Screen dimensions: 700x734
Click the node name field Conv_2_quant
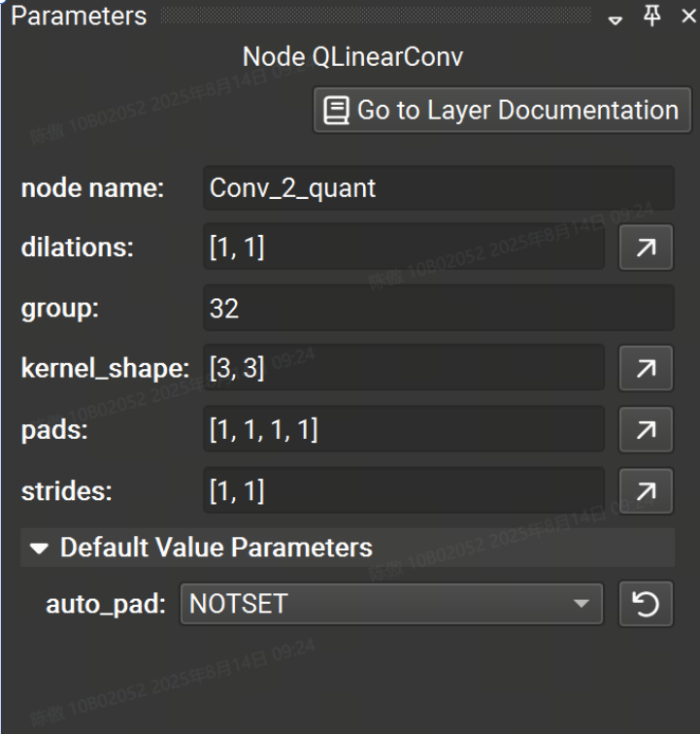pos(437,188)
